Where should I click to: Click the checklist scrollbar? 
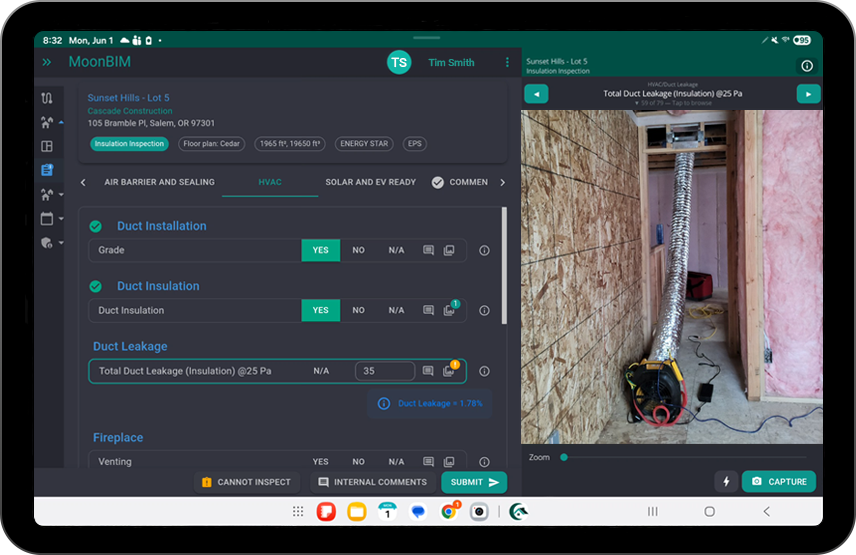504,266
